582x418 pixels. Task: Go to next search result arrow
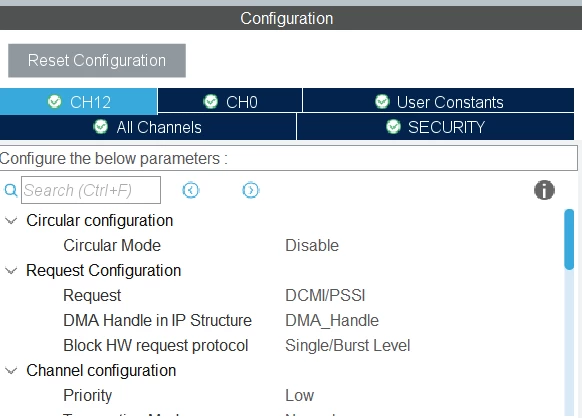tap(251, 190)
